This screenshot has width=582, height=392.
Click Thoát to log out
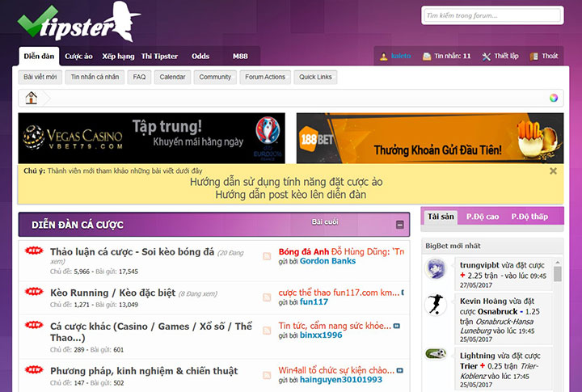coord(550,56)
